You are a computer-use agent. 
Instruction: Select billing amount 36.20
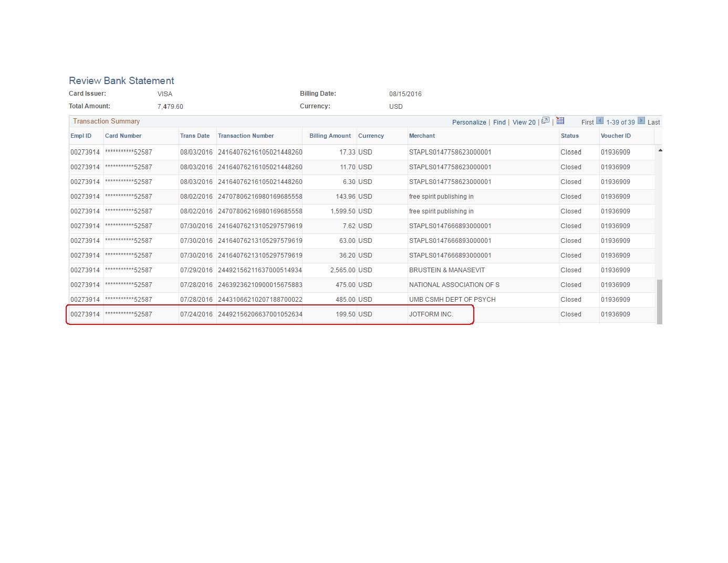click(347, 255)
